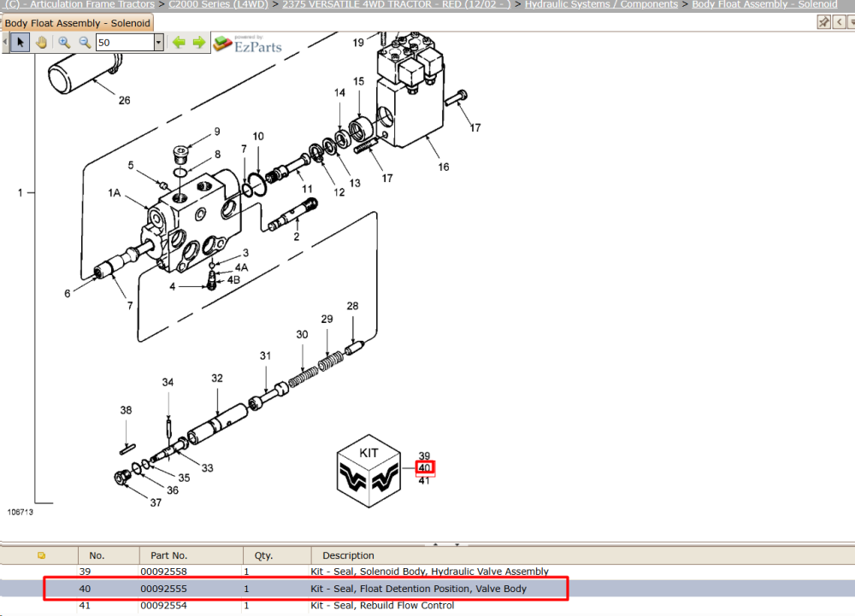This screenshot has height=616, width=855.
Task: Click the left chevron button beside pushpin
Action: (x=840, y=21)
